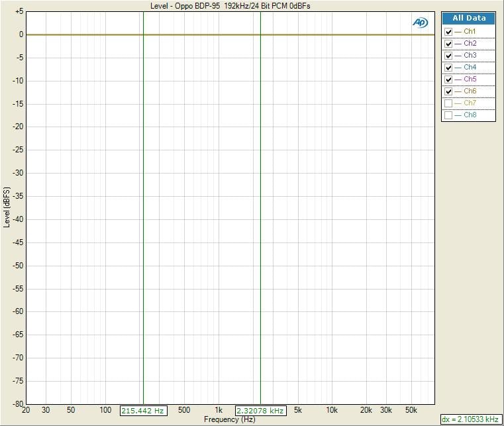Click the +5 level axis tick label
The width and height of the screenshot is (504, 426).
pyautogui.click(x=19, y=11)
